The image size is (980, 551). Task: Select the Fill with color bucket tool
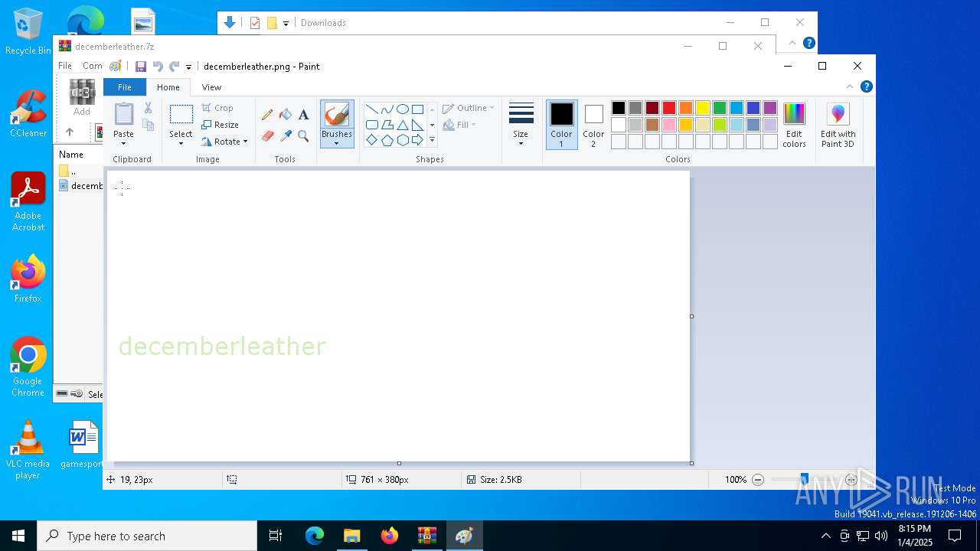(x=286, y=115)
